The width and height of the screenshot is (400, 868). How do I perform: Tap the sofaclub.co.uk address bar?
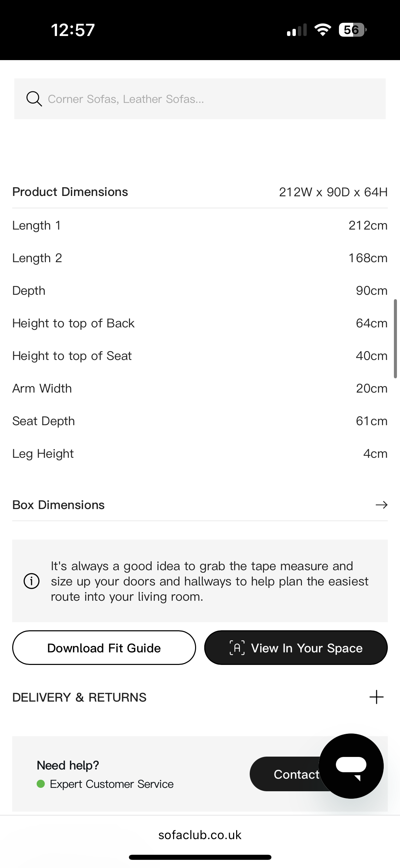click(200, 835)
